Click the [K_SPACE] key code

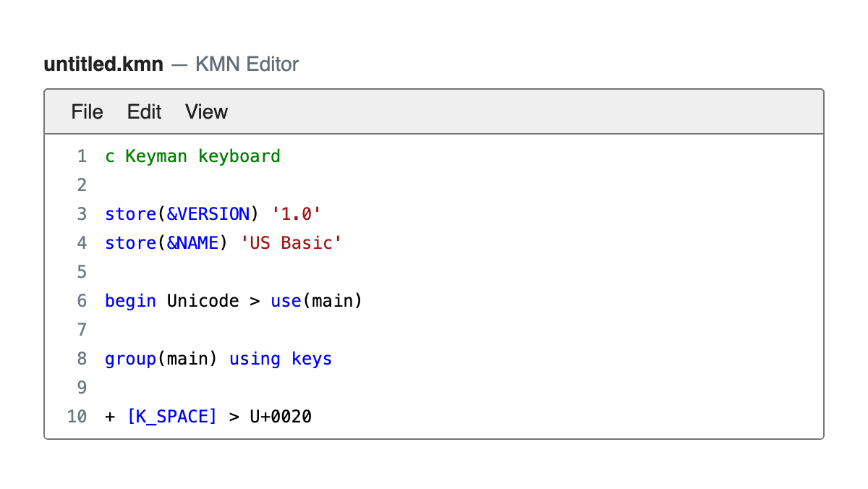tap(171, 417)
